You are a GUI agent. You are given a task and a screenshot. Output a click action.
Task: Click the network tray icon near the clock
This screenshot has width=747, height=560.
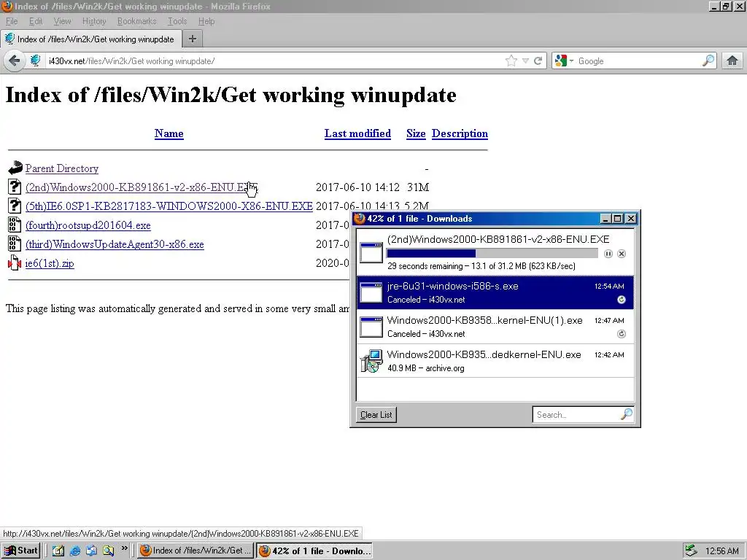(691, 551)
